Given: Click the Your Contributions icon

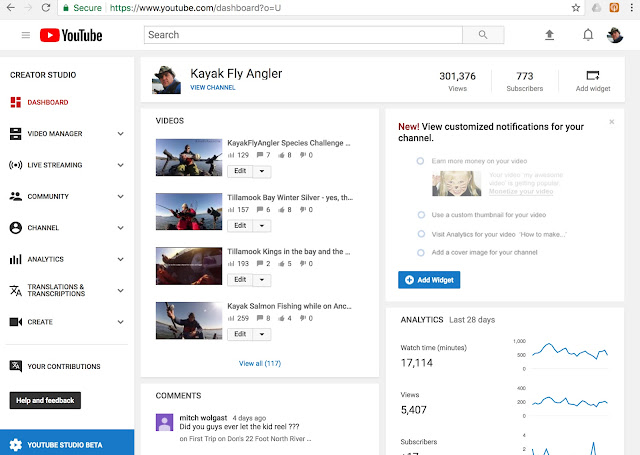Looking at the screenshot, I should pyautogui.click(x=16, y=366).
